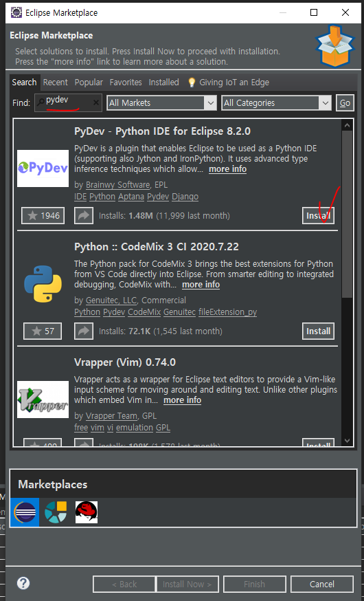Screen dimensions: 364x601
Task: Install PyDev Python IDE for Eclipse
Action: click(x=318, y=215)
